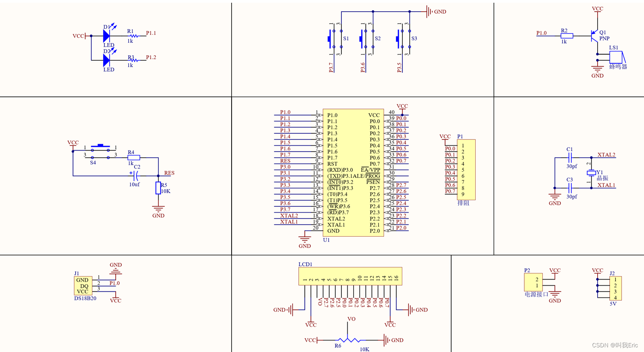Click the 蜂鸣器 buzzer label

pos(618,67)
